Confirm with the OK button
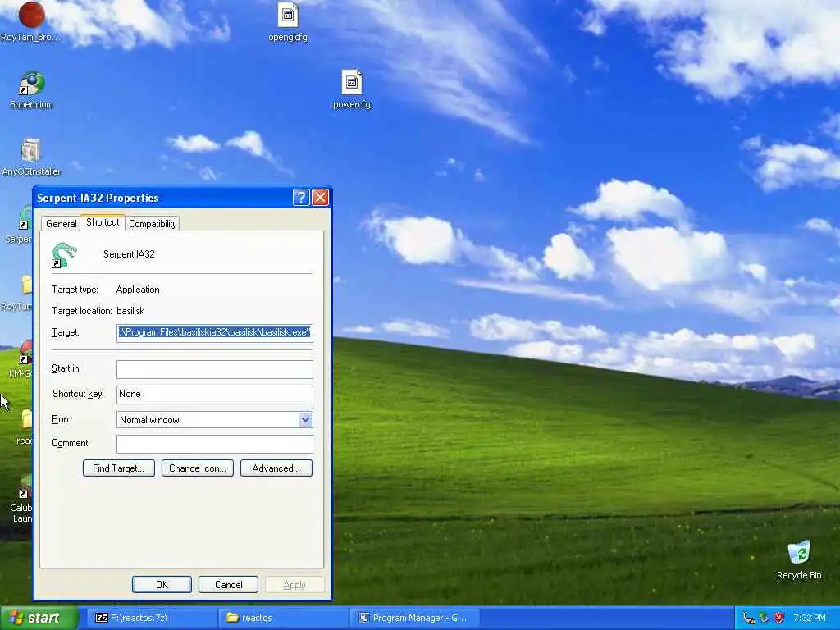The image size is (840, 630). [x=162, y=584]
